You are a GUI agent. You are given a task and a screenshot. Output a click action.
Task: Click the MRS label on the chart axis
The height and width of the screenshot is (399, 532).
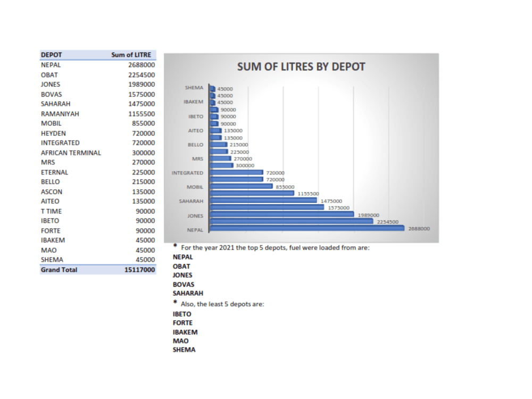click(x=197, y=159)
